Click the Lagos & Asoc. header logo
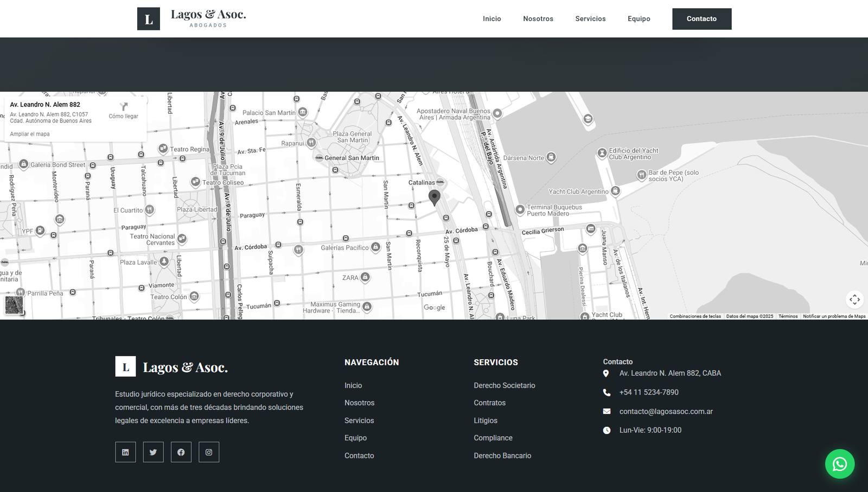 (192, 18)
